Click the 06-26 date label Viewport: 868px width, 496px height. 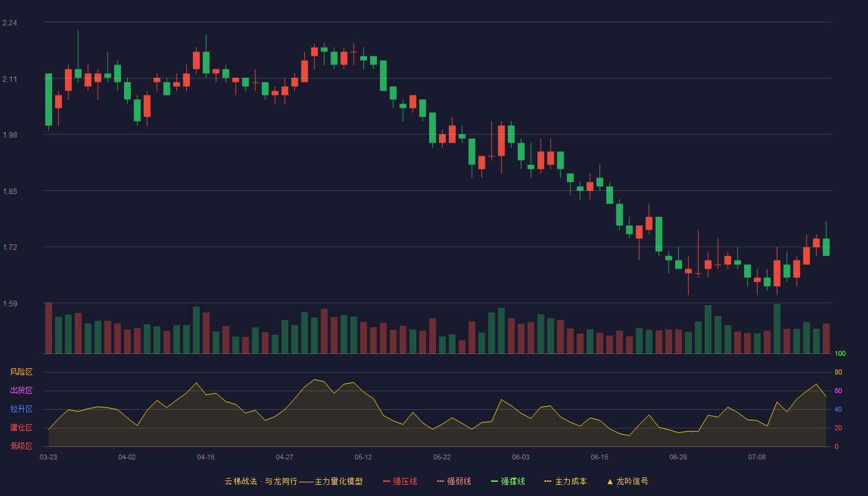[x=678, y=457]
